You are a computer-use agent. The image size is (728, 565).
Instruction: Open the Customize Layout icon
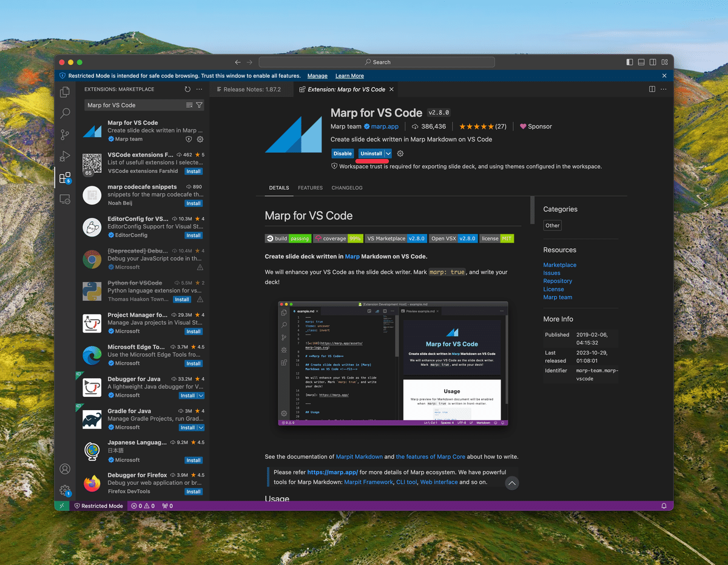664,62
